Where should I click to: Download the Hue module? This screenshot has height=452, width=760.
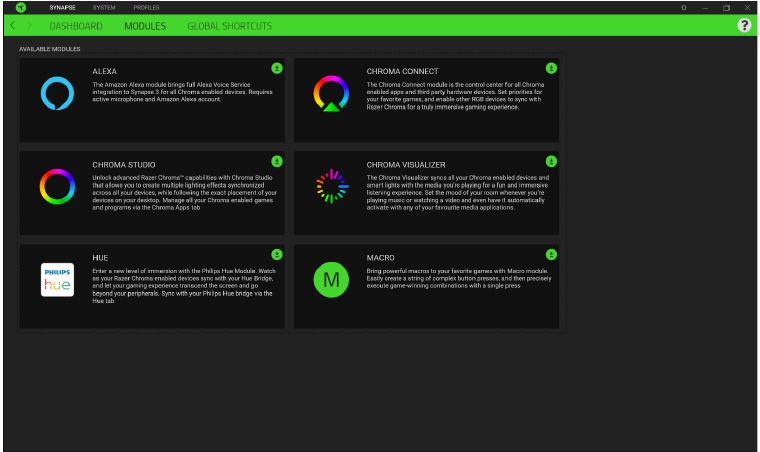(x=277, y=254)
